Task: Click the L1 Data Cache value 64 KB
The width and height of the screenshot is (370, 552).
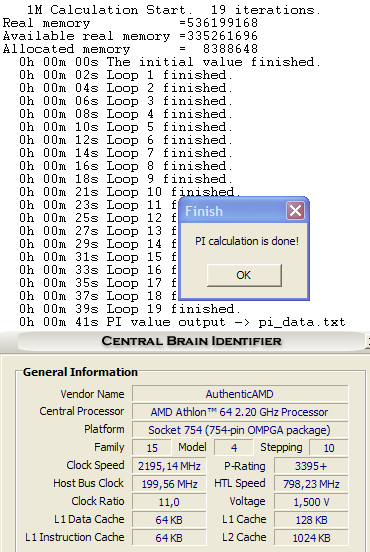Action: tap(169, 520)
